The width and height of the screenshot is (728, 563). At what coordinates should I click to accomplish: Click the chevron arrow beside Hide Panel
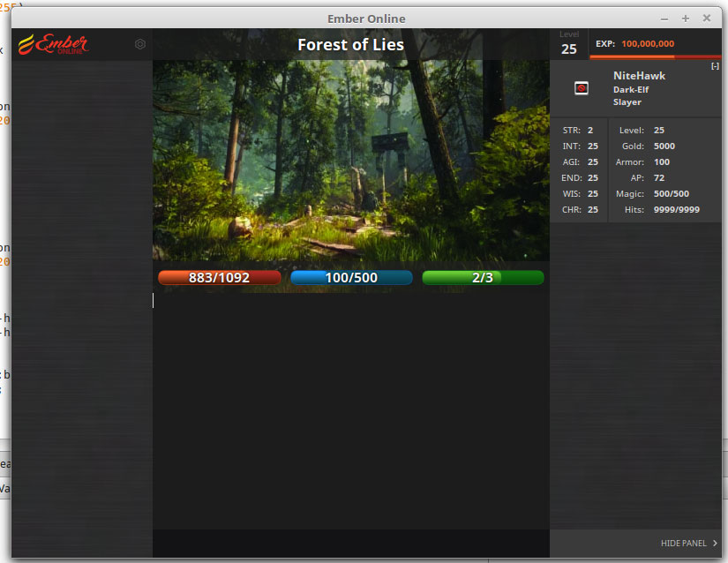tap(715, 544)
